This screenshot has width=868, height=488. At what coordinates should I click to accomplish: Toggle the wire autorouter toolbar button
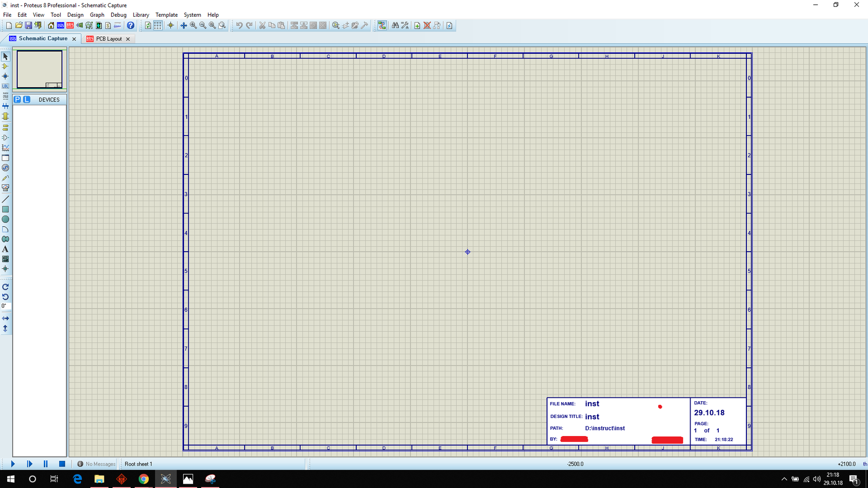point(382,25)
